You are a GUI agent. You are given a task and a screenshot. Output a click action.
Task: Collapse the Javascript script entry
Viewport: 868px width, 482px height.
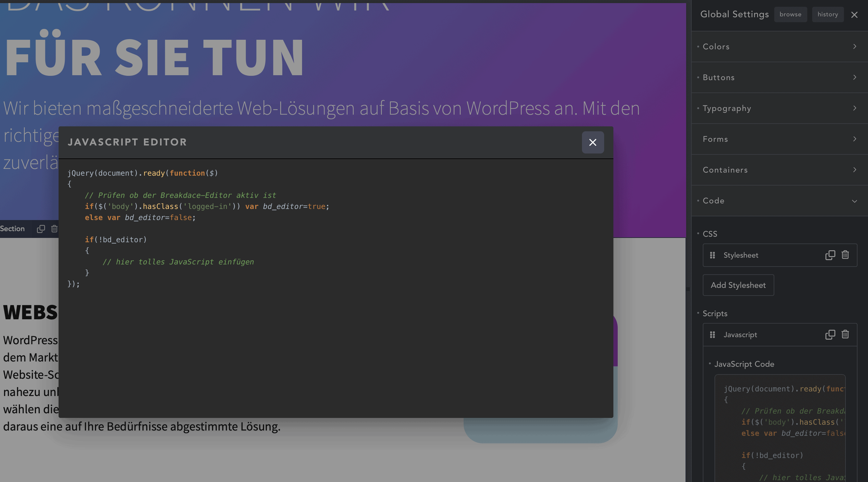click(x=780, y=335)
